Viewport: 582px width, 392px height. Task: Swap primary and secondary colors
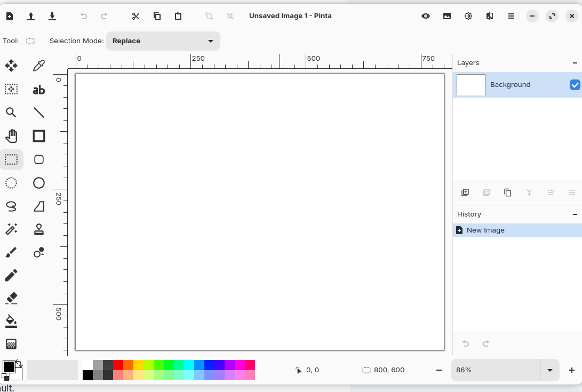coord(19,363)
